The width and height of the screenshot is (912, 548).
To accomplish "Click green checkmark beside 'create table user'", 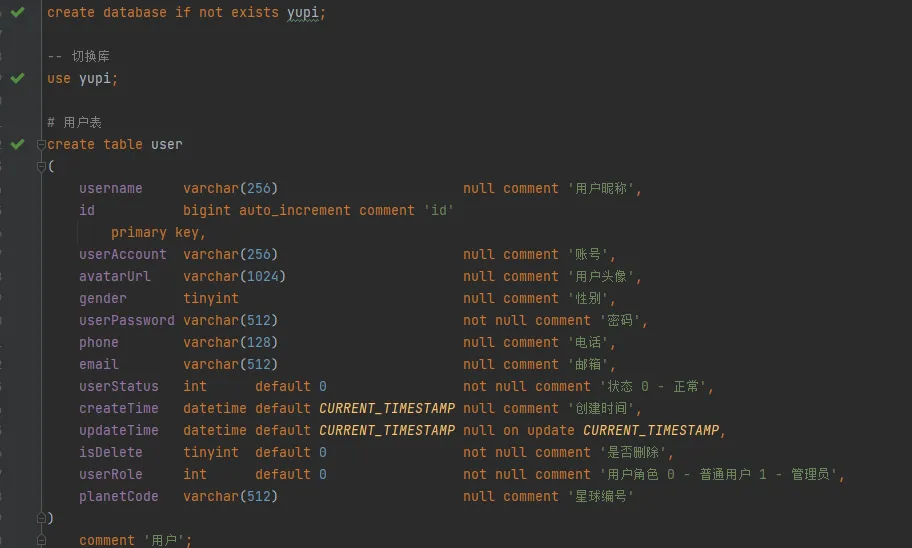I will (x=17, y=144).
